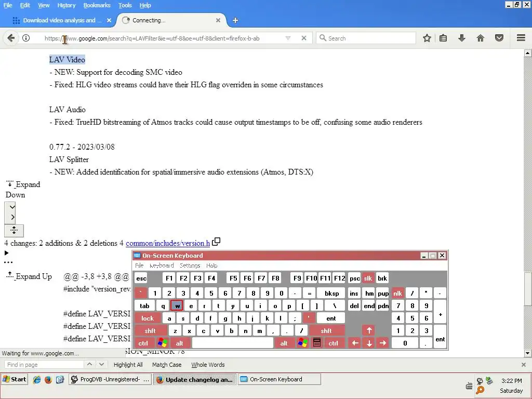Toggle left shft key on On-Screen Keyboard
The height and width of the screenshot is (399, 532).
click(x=150, y=330)
